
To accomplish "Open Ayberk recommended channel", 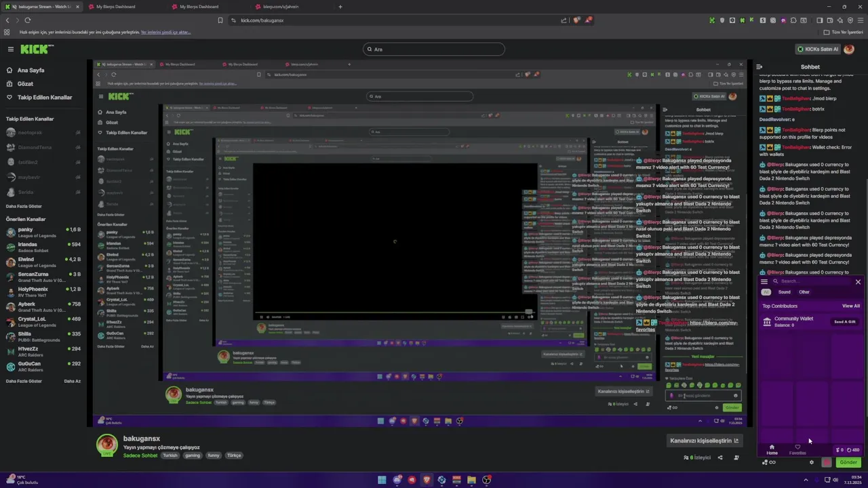I will (42, 306).
